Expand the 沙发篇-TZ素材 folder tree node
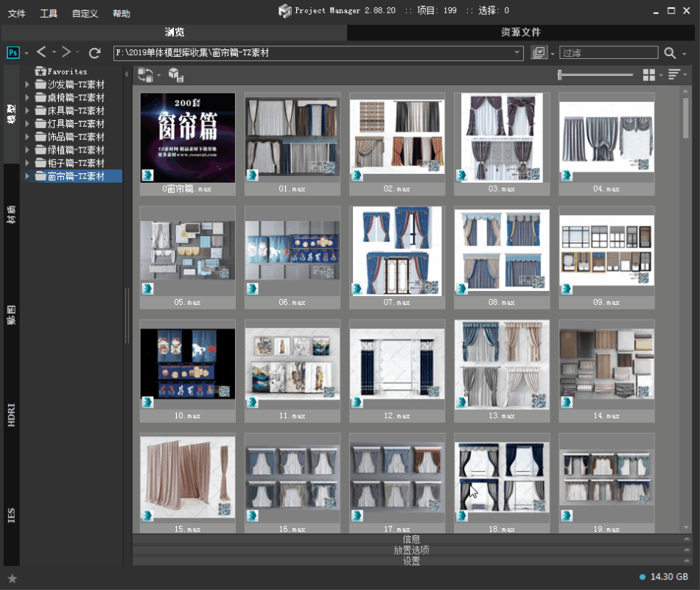Image resolution: width=700 pixels, height=590 pixels. coord(28,85)
